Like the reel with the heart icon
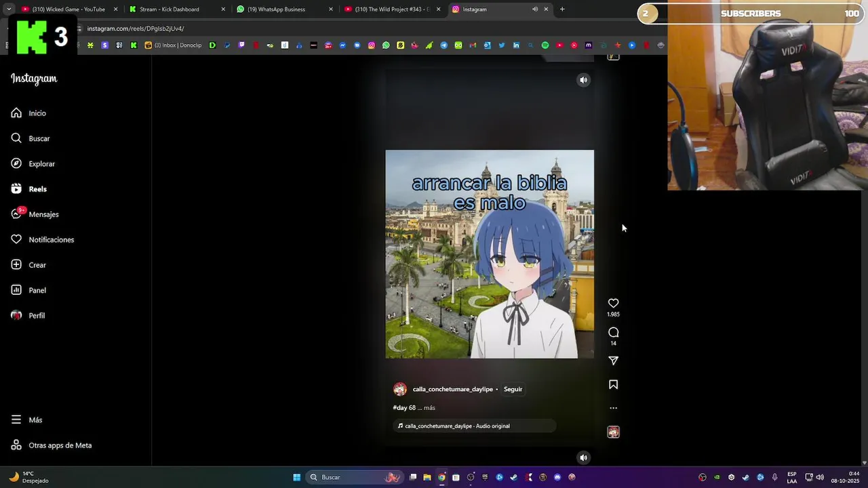Screen dimensions: 868x488 click(x=613, y=303)
